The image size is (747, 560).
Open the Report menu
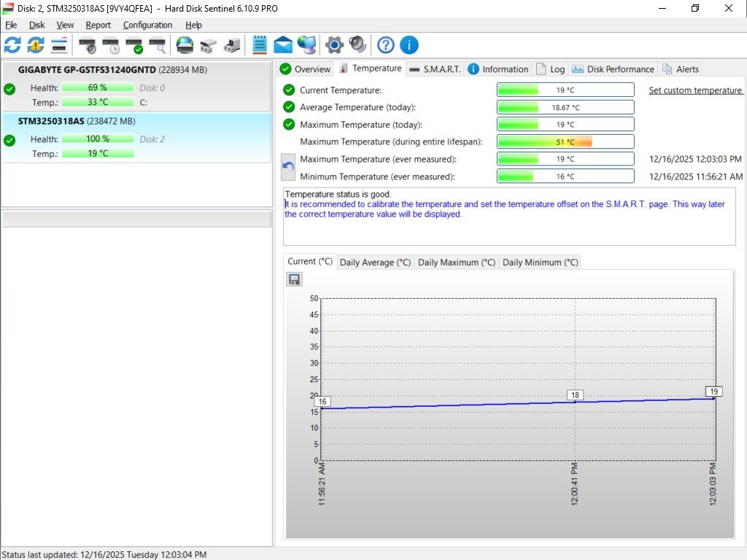[x=98, y=25]
